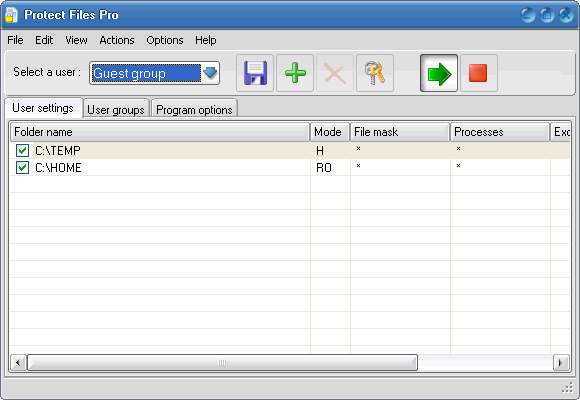Open the Actions menu

pyautogui.click(x=117, y=40)
